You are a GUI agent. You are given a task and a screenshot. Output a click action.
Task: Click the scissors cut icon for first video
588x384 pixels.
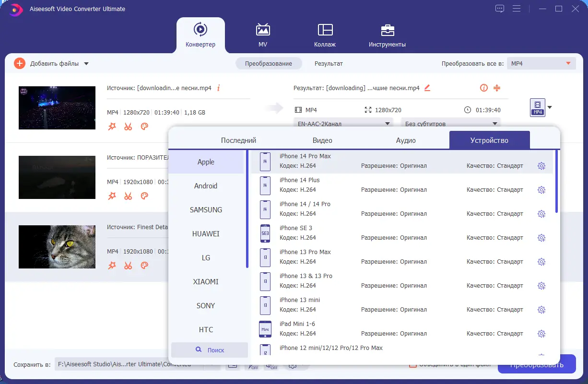click(128, 127)
